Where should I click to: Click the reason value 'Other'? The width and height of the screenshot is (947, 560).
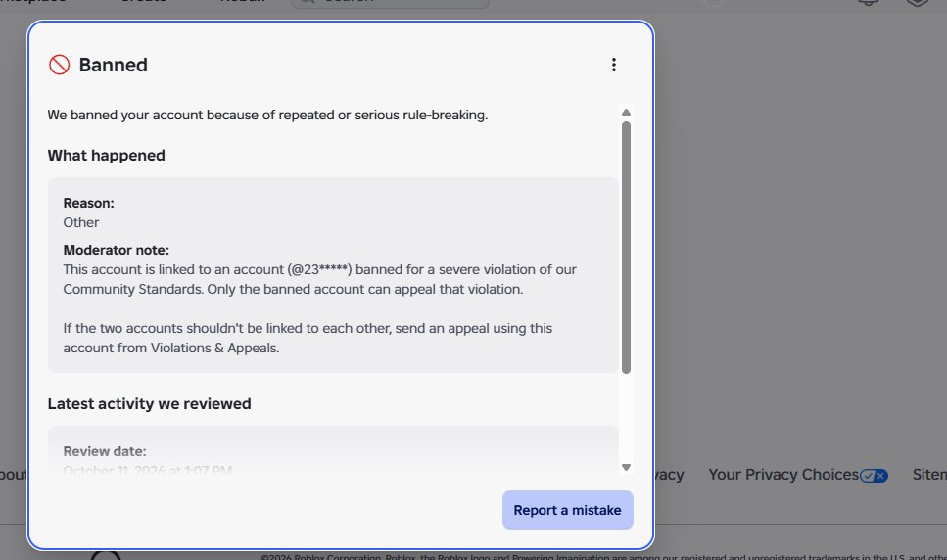(81, 222)
